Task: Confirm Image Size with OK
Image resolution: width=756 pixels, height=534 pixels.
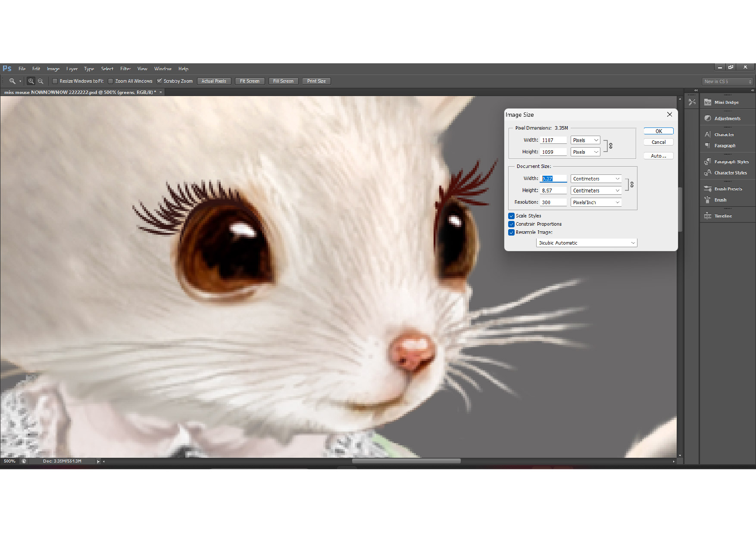Action: [659, 131]
